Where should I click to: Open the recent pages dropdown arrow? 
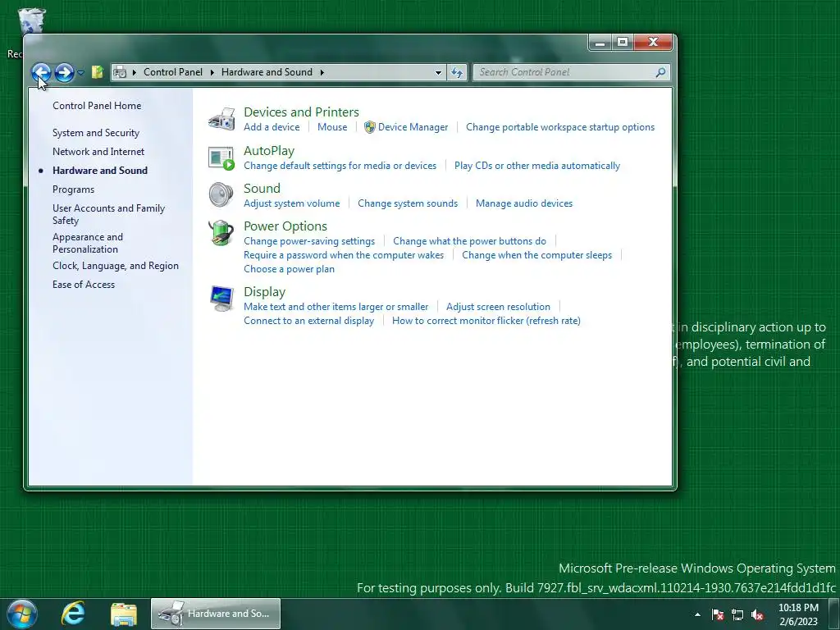coord(81,72)
